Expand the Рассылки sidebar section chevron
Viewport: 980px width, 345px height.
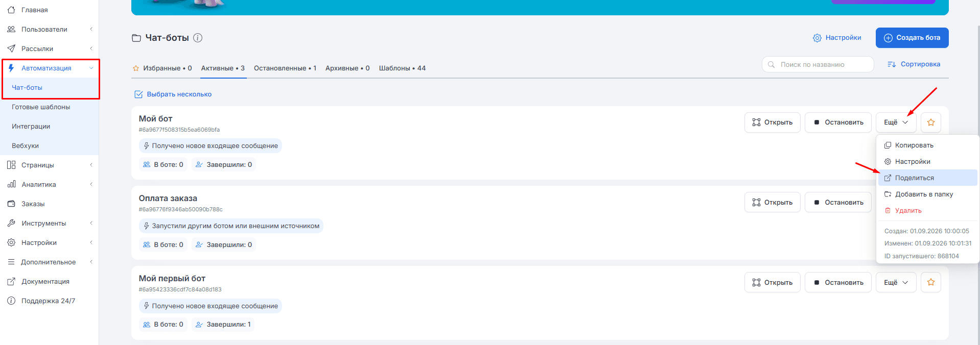(91, 48)
